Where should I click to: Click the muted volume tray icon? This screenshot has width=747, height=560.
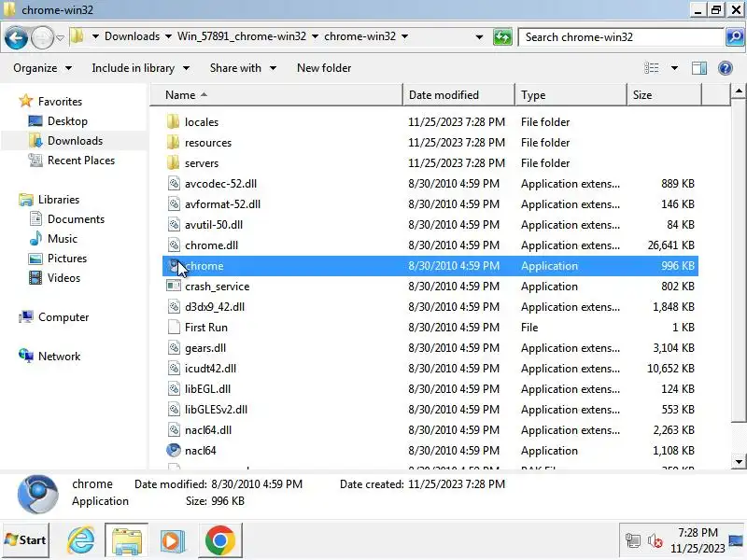click(655, 541)
